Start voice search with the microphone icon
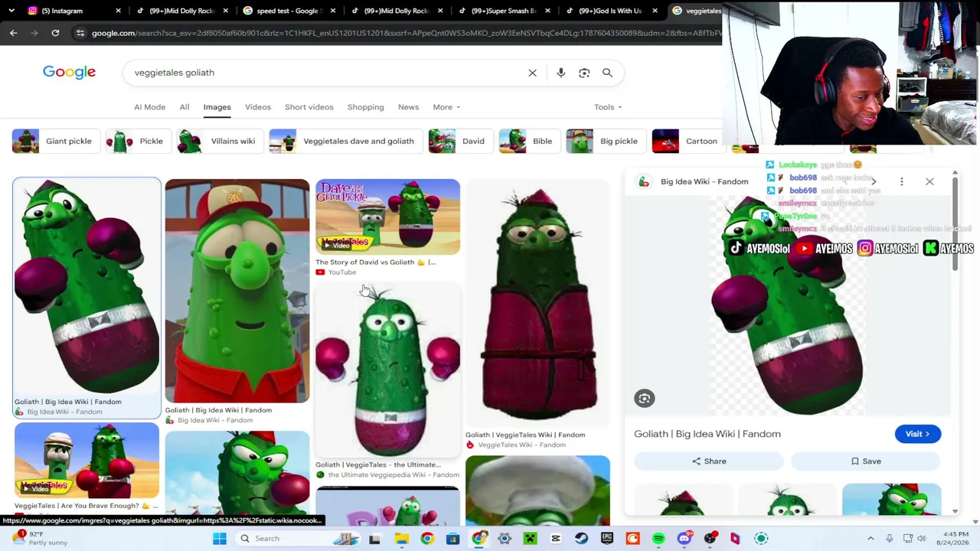Screen dimensions: 980x551 561,73
